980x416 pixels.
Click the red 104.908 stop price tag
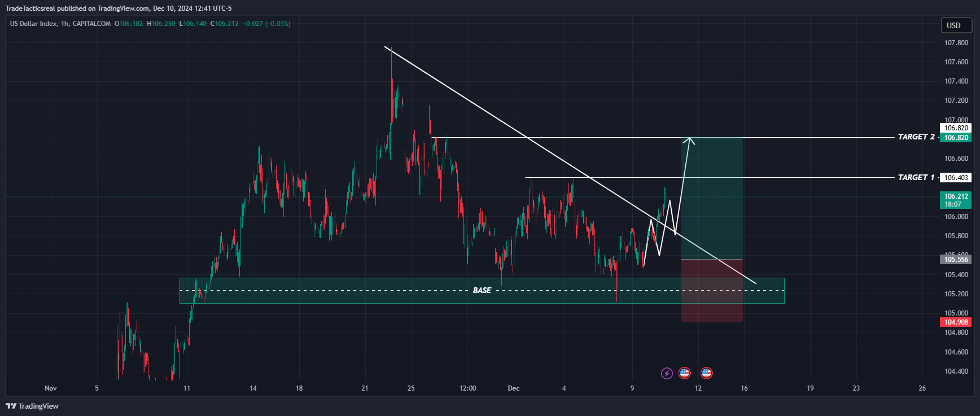[956, 322]
